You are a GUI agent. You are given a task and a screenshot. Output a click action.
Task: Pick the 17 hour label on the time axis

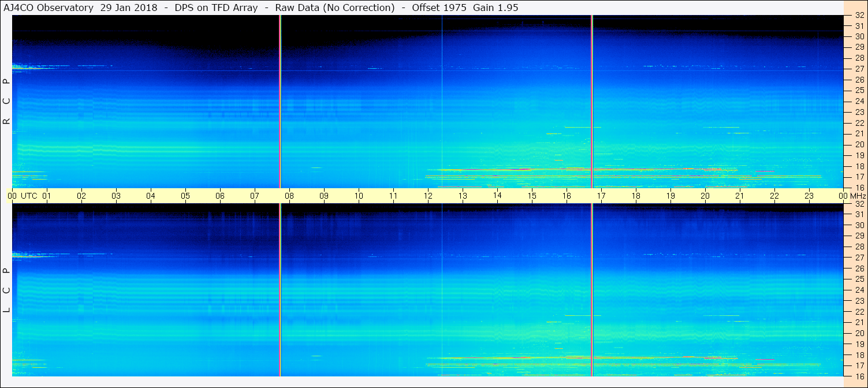(601, 196)
